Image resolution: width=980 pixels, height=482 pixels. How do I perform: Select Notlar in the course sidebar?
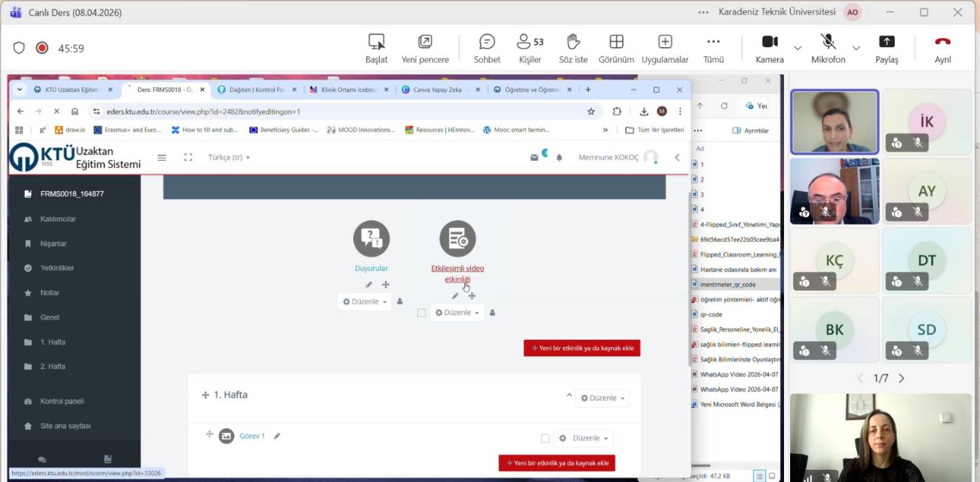click(50, 293)
